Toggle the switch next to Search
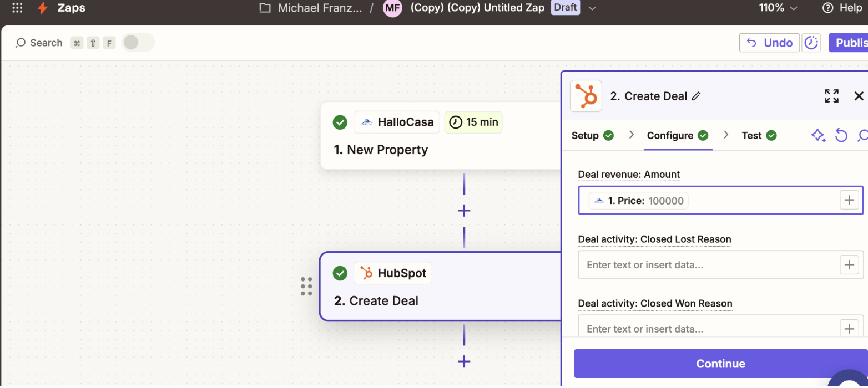The height and width of the screenshot is (388, 868). [138, 43]
